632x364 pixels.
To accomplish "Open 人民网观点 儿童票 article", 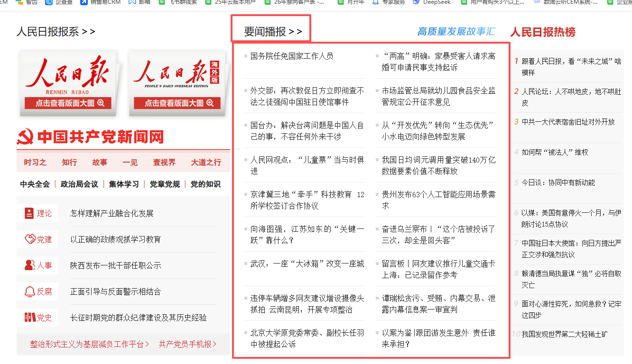I will 307,165.
